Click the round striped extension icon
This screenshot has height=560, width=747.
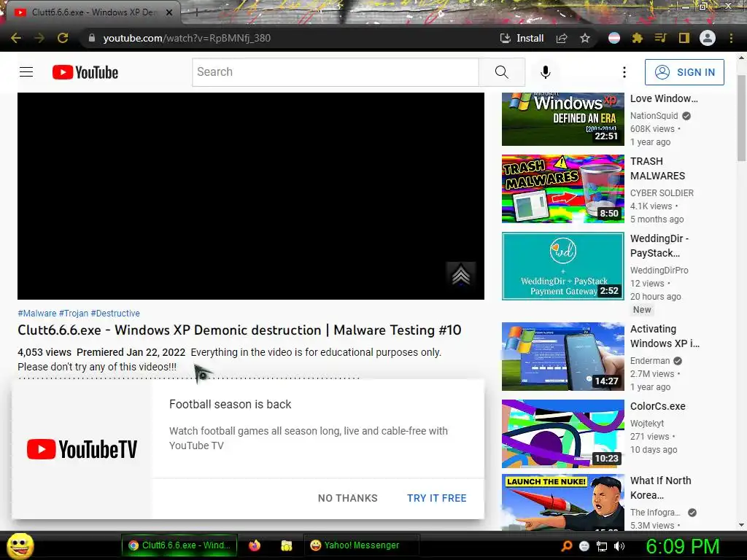click(x=614, y=38)
